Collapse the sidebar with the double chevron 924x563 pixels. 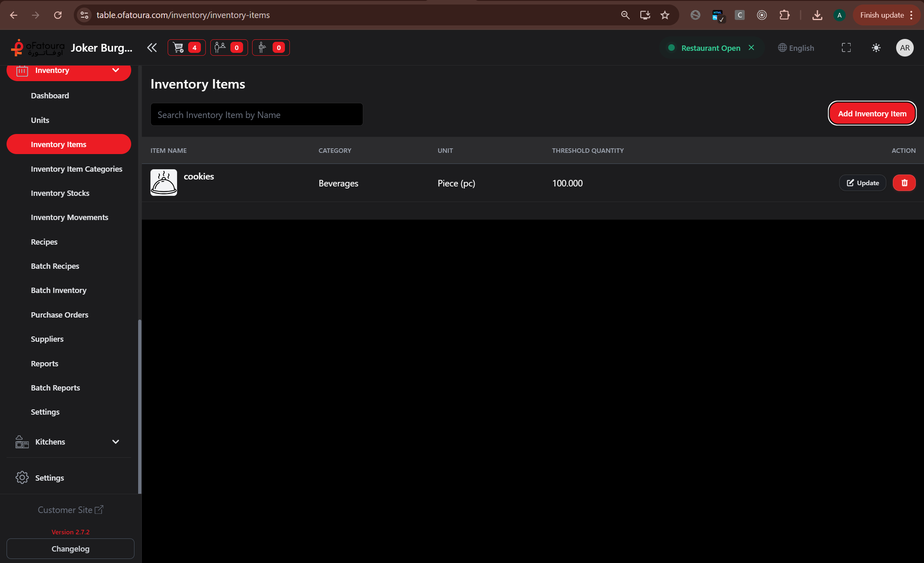pos(152,48)
